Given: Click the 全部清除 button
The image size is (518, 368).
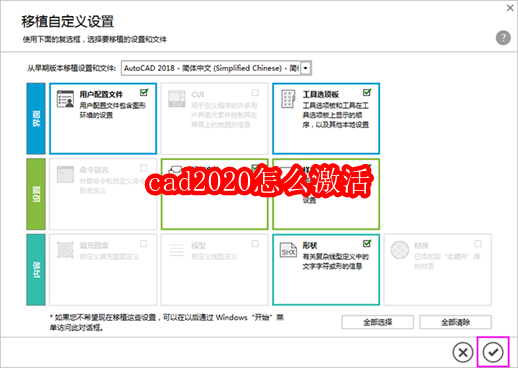Looking at the screenshot, I should (455, 322).
